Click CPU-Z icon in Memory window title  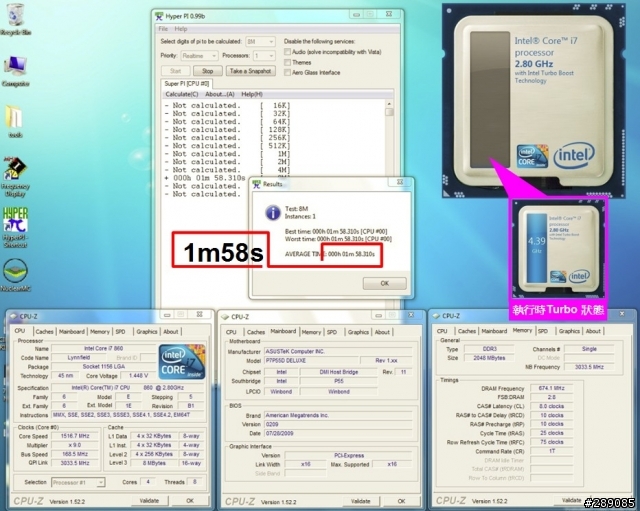pos(436,316)
